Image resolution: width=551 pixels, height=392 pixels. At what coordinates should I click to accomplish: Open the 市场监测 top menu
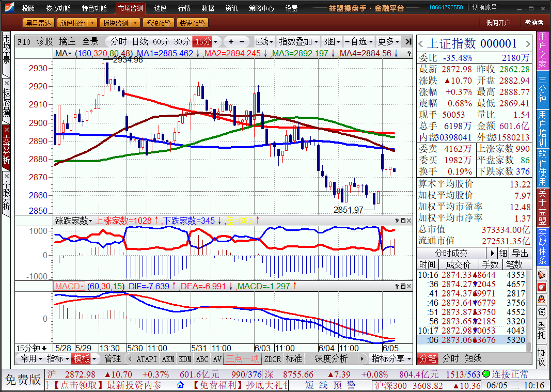tap(131, 8)
